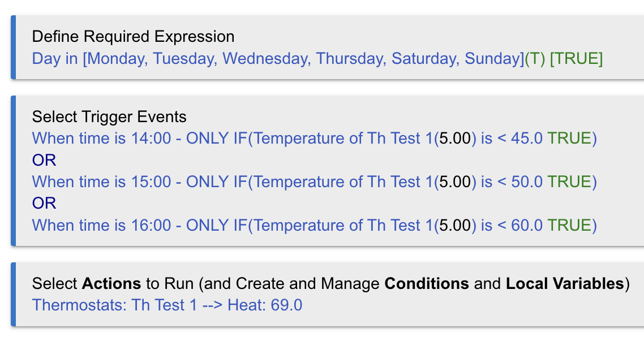The height and width of the screenshot is (337, 644).
Task: Click the (T) indicator after the day list
Action: click(535, 59)
